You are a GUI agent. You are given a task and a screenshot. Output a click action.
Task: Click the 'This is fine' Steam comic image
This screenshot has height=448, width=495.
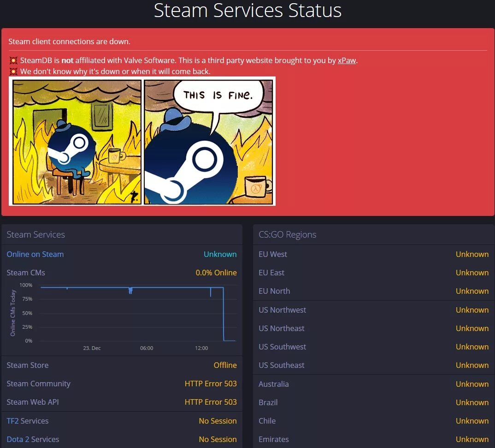click(142, 141)
